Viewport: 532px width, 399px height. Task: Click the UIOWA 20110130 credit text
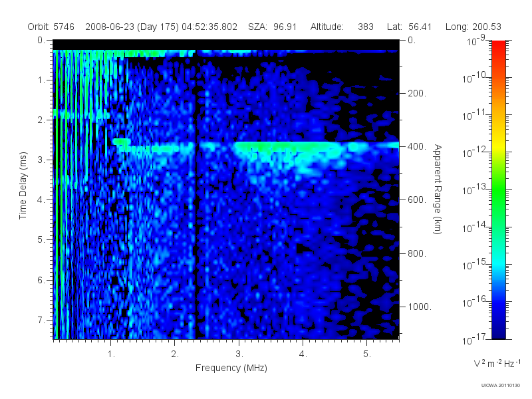[501, 386]
